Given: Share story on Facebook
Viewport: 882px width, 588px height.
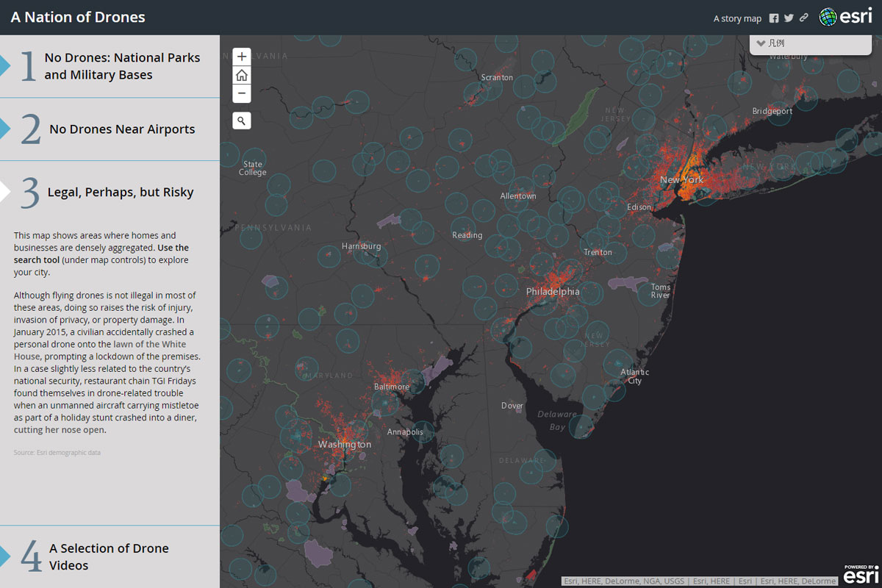Looking at the screenshot, I should pos(774,18).
